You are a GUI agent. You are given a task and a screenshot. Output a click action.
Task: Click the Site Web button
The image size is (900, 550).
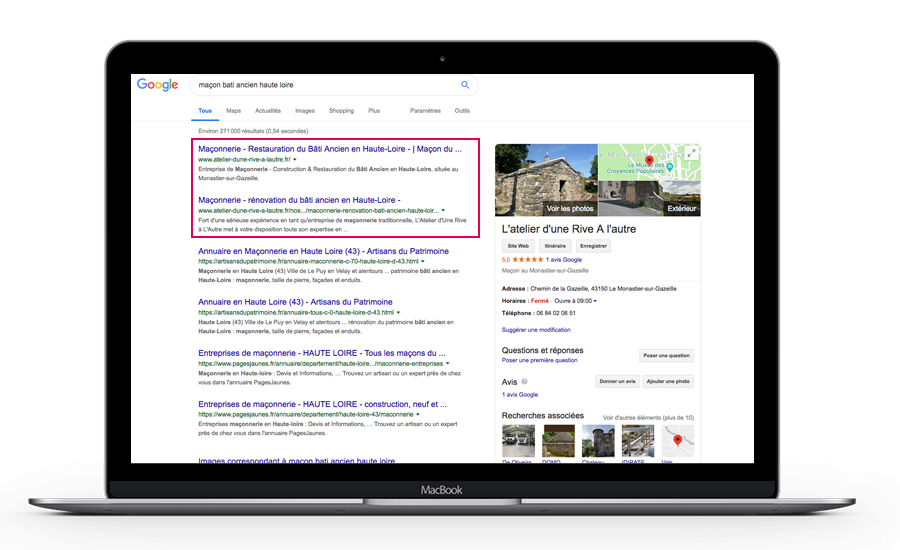(x=518, y=246)
